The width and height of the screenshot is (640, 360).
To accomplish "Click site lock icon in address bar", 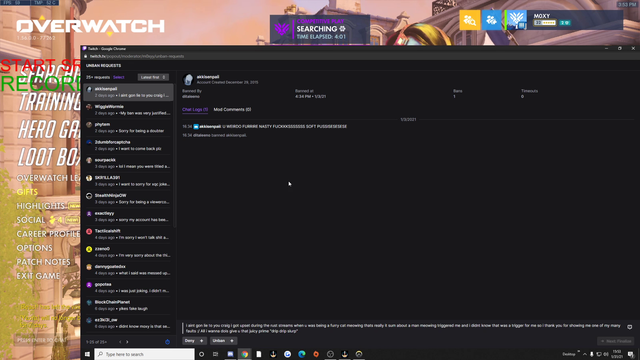I will point(86,56).
